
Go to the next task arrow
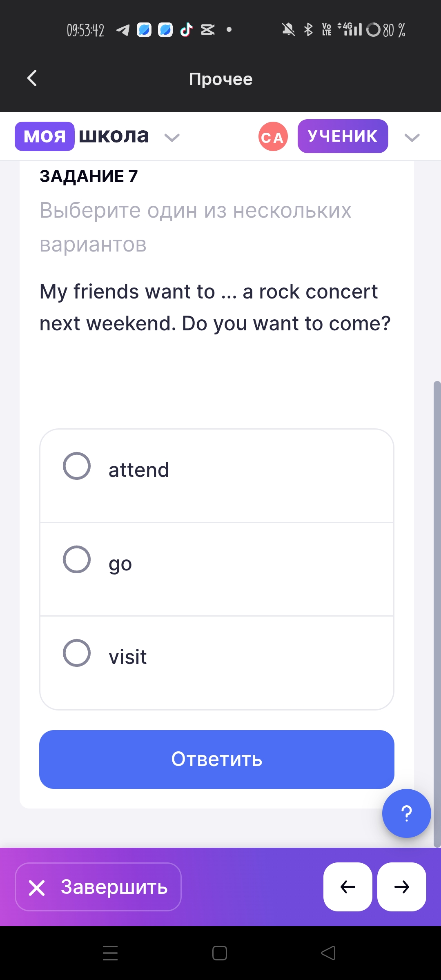(x=402, y=887)
